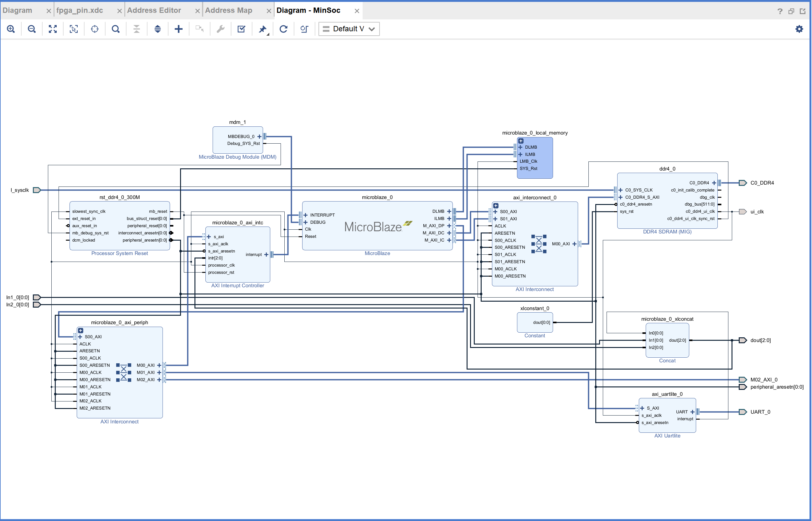Image resolution: width=812 pixels, height=521 pixels.
Task: Click the pin icon in the toolbar
Action: point(263,29)
